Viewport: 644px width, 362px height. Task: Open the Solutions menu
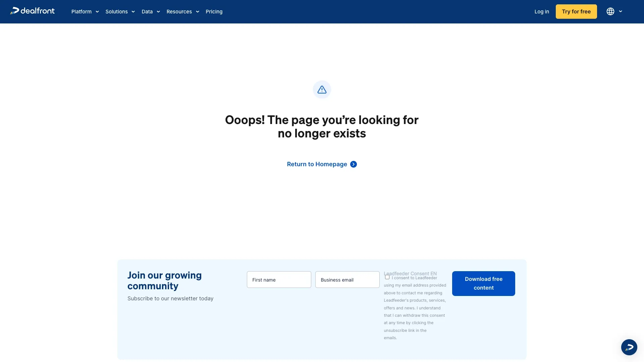(116, 12)
